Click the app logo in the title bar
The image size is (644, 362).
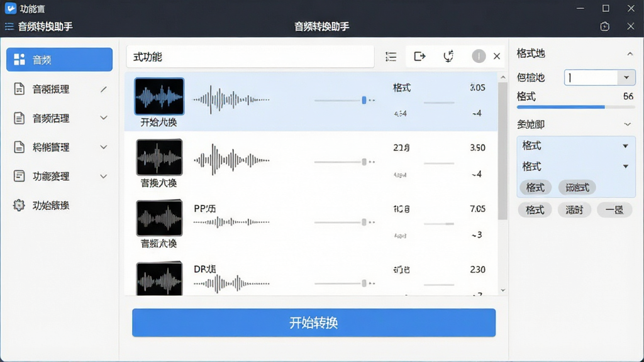[x=11, y=8]
